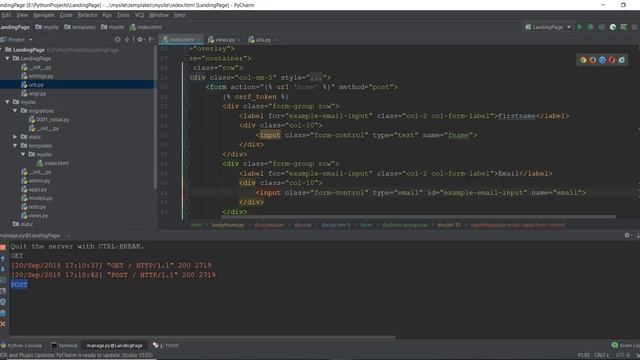This screenshot has width=640, height=360.
Task: Collapse the migrations folder
Action: point(15,111)
